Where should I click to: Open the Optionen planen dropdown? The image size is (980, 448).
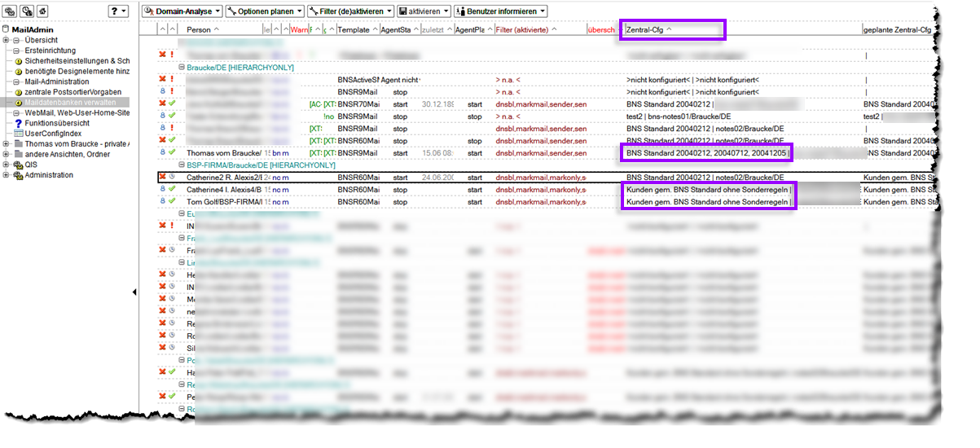click(265, 11)
